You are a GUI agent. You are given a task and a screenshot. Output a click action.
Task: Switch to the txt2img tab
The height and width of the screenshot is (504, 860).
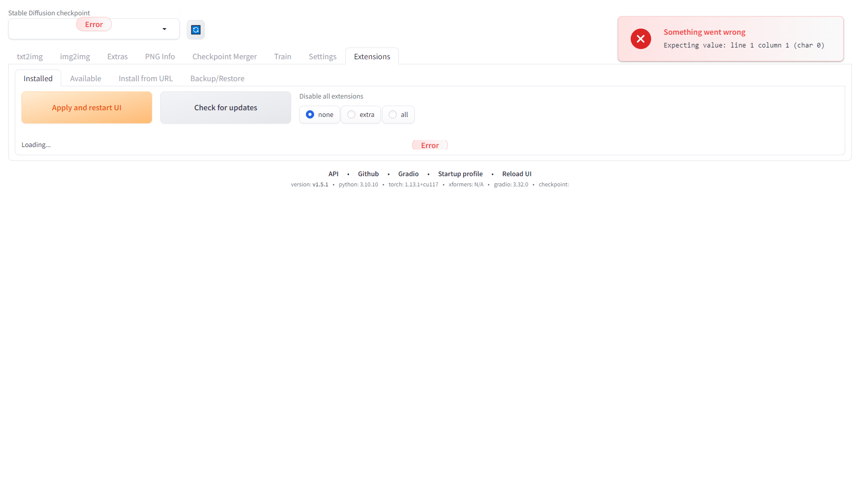tap(30, 57)
